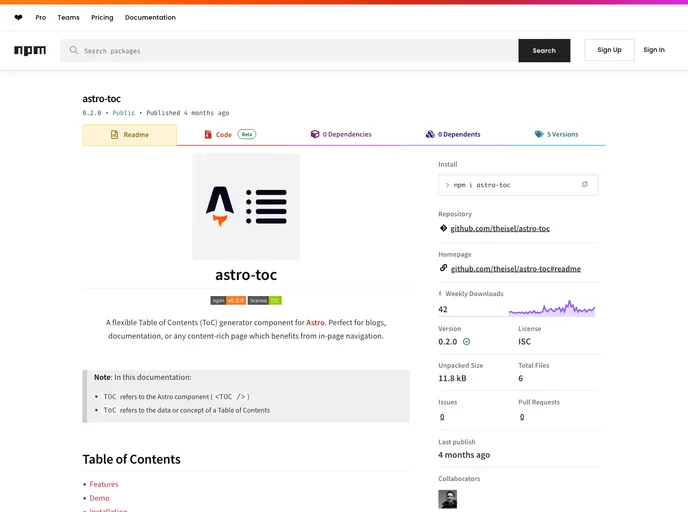Click the Table of Contents heading
The image size is (688, 512).
tap(132, 459)
